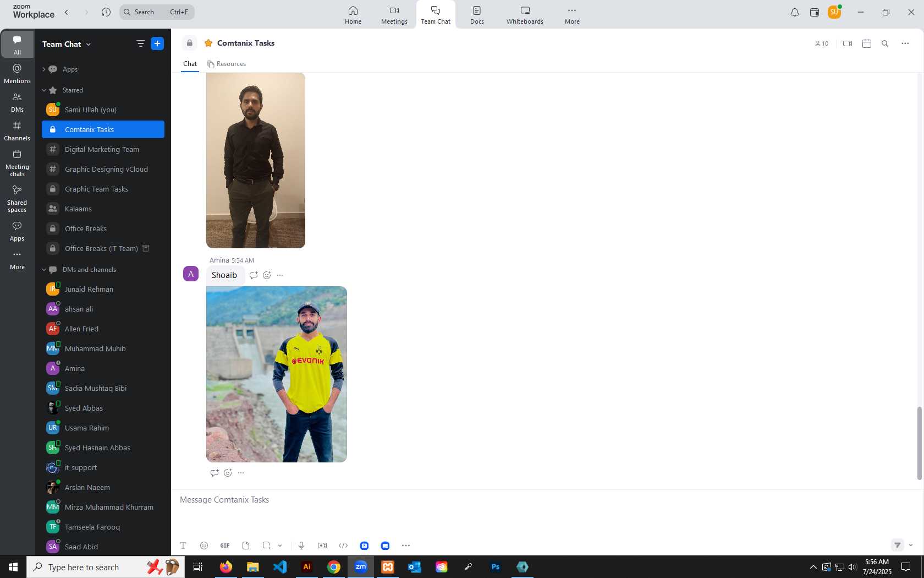Attach a file to the message
This screenshot has height=578, width=924.
pyautogui.click(x=246, y=546)
